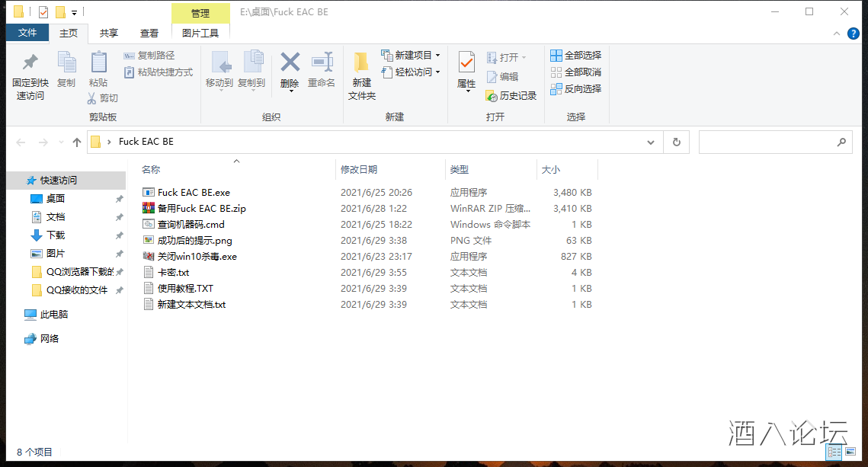Open the New item (新建项目) dropdown

pos(410,56)
